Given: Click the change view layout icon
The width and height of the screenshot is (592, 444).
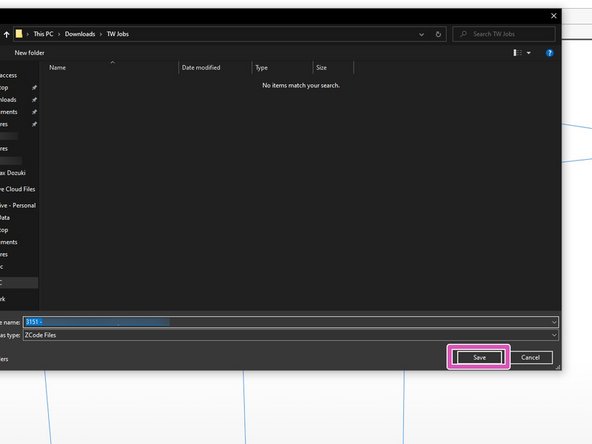Looking at the screenshot, I should [517, 53].
